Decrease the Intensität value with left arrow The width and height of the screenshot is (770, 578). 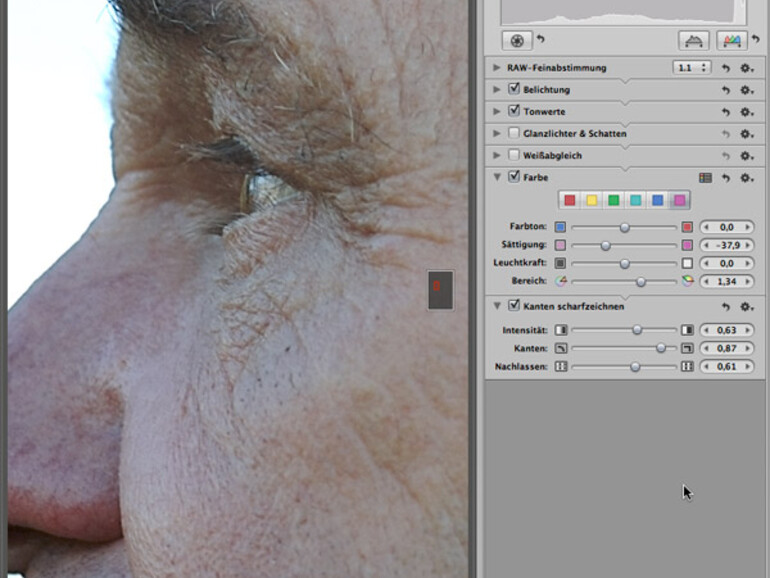click(x=704, y=330)
